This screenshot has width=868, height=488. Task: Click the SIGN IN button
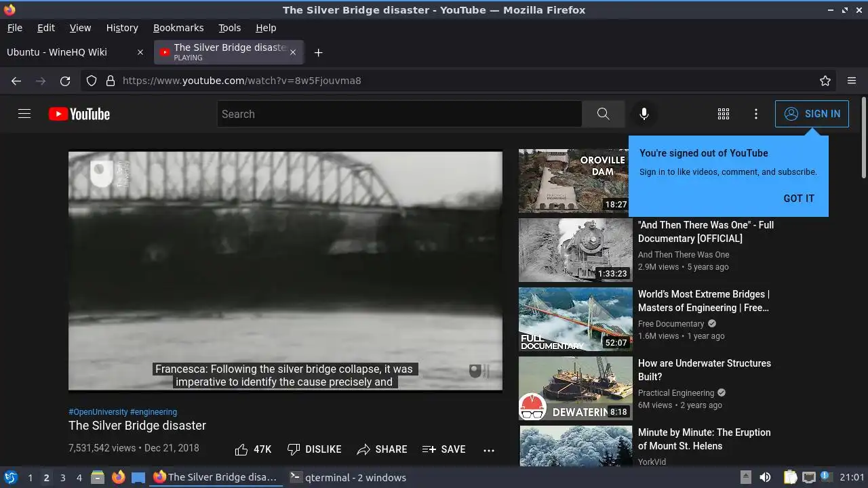812,114
